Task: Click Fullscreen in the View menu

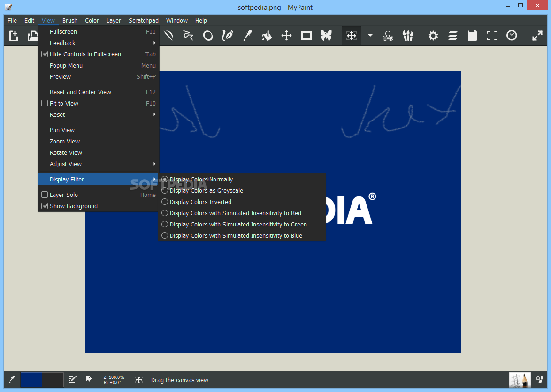Action: (99, 31)
